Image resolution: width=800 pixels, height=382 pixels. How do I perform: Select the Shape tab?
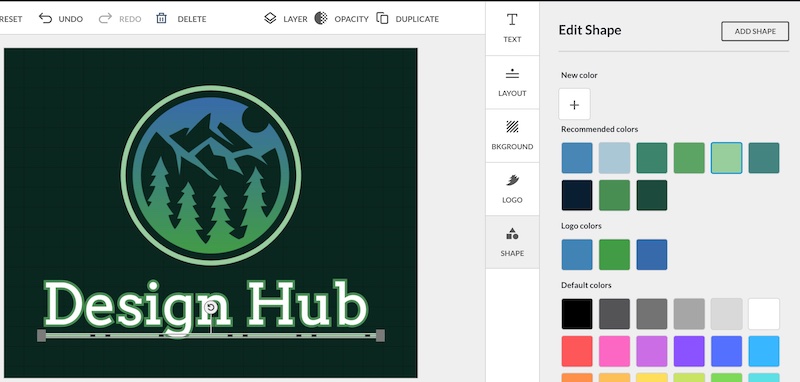[512, 242]
